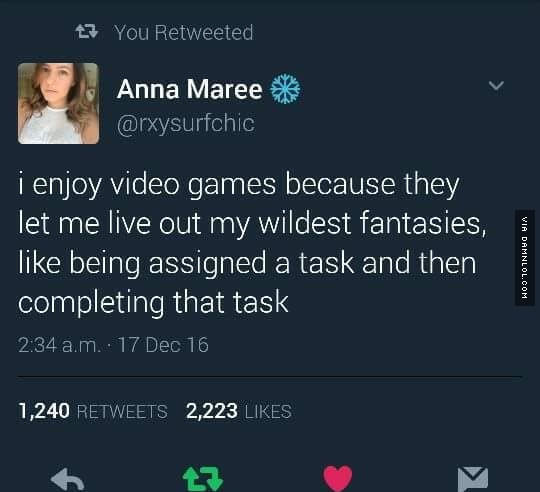This screenshot has height=492, width=540.
Task: Open direct message envelope icon
Action: [x=473, y=479]
